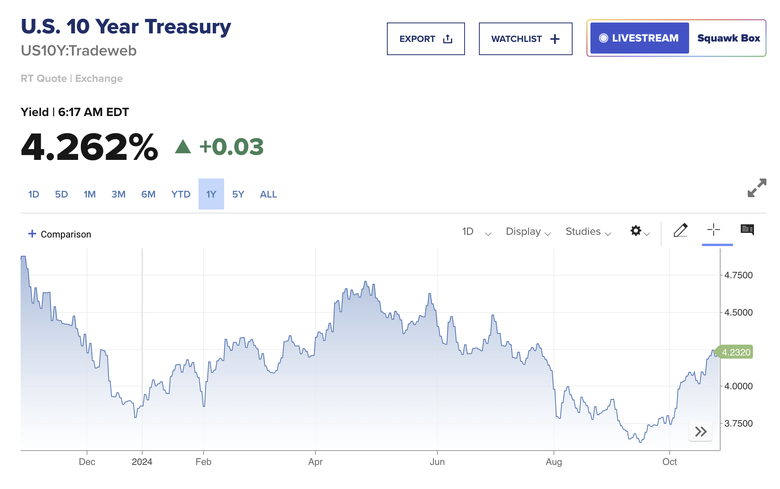The image size is (780, 489).
Task: Click double-arrow scroll to latest button
Action: coord(701,431)
